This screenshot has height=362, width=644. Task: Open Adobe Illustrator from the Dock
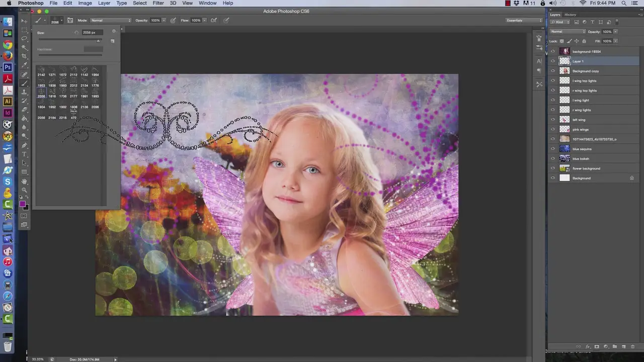8,101
